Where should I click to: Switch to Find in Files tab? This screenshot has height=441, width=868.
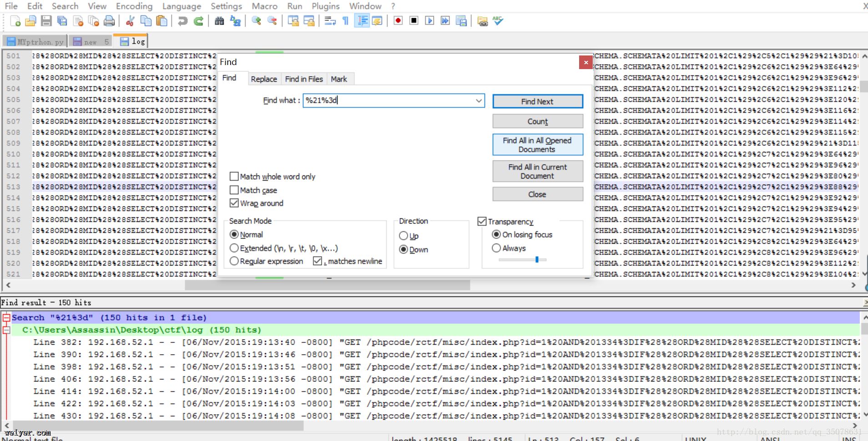304,79
